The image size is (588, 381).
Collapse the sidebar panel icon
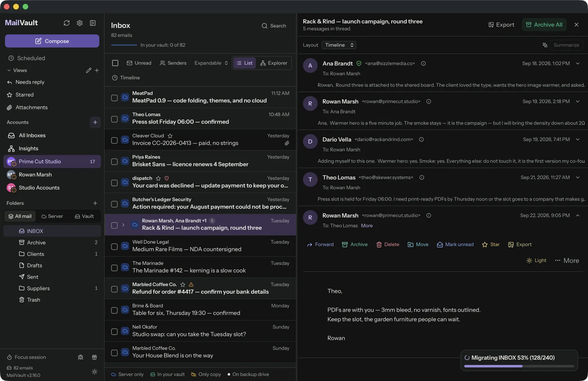(93, 23)
